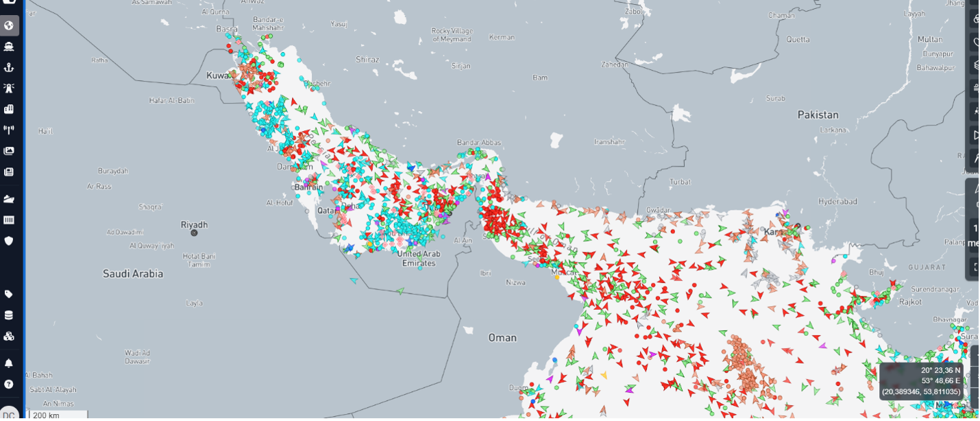Open the Companies buildings icon
The image size is (980, 421).
click(10, 109)
